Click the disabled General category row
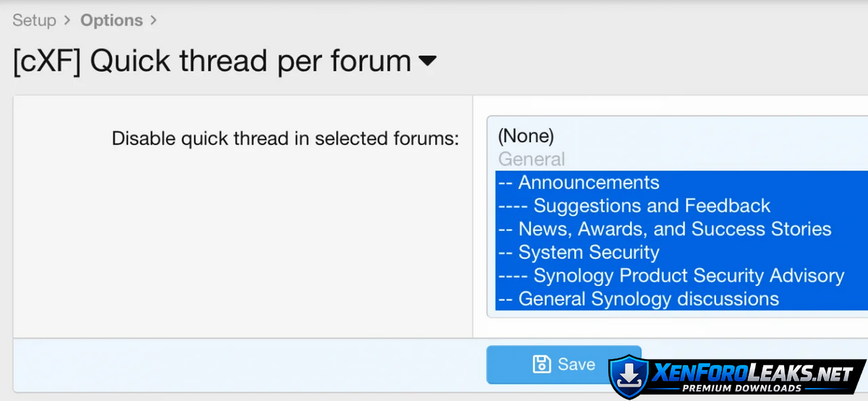 pos(532,159)
